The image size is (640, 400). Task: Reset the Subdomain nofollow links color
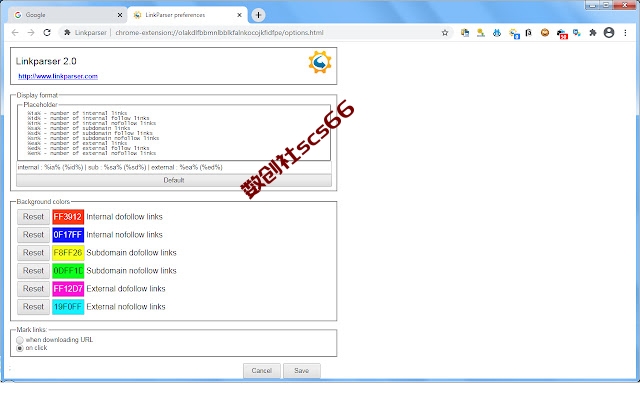[33, 271]
